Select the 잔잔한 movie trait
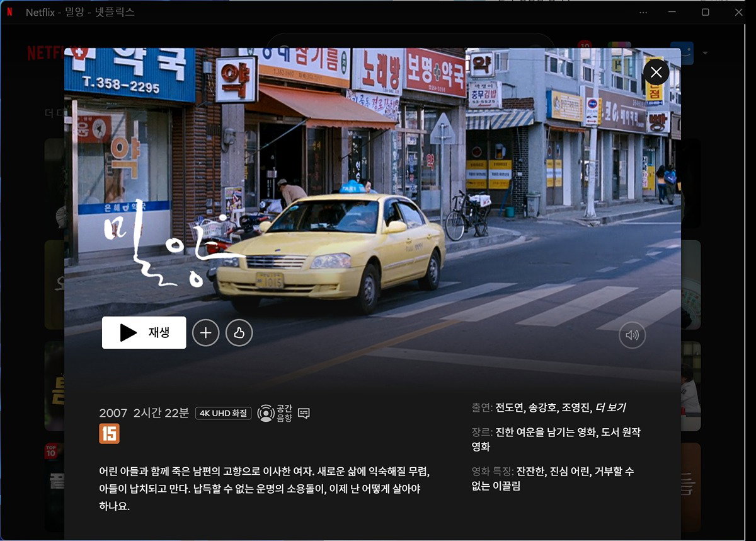This screenshot has width=756, height=541. 530,472
